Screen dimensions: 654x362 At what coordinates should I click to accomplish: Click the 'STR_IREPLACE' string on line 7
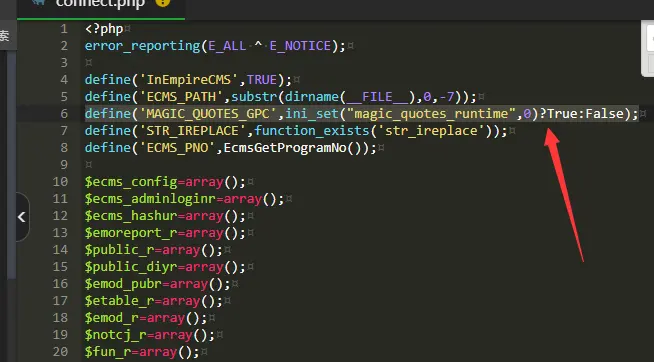(x=192, y=131)
